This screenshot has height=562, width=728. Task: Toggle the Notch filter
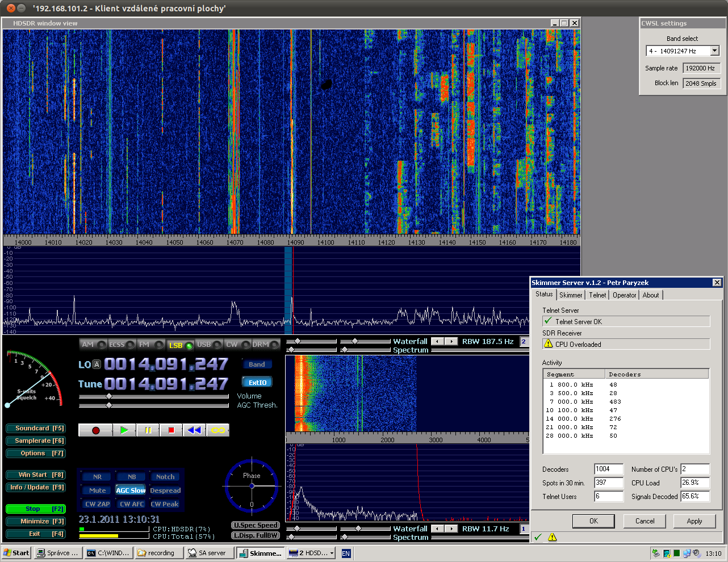165,477
